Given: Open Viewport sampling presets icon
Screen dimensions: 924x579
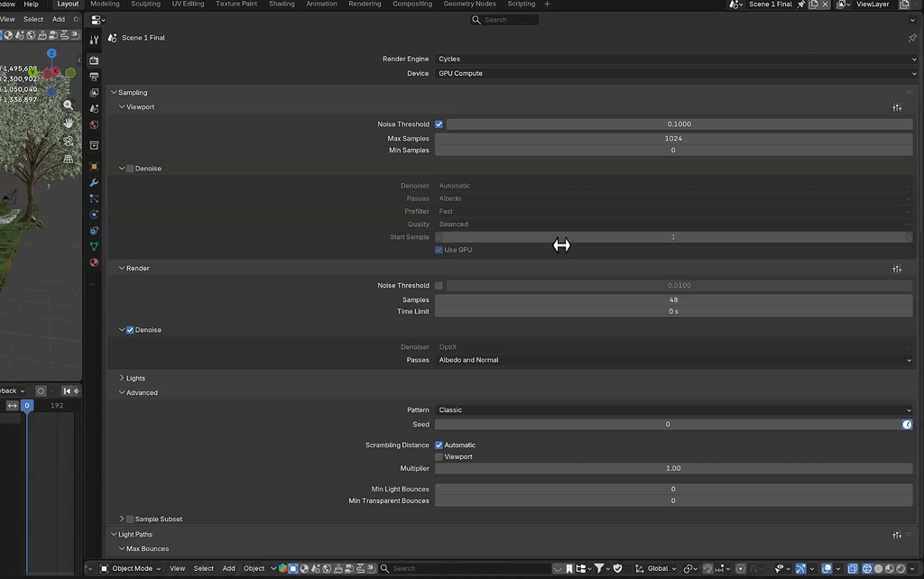Looking at the screenshot, I should tap(897, 107).
